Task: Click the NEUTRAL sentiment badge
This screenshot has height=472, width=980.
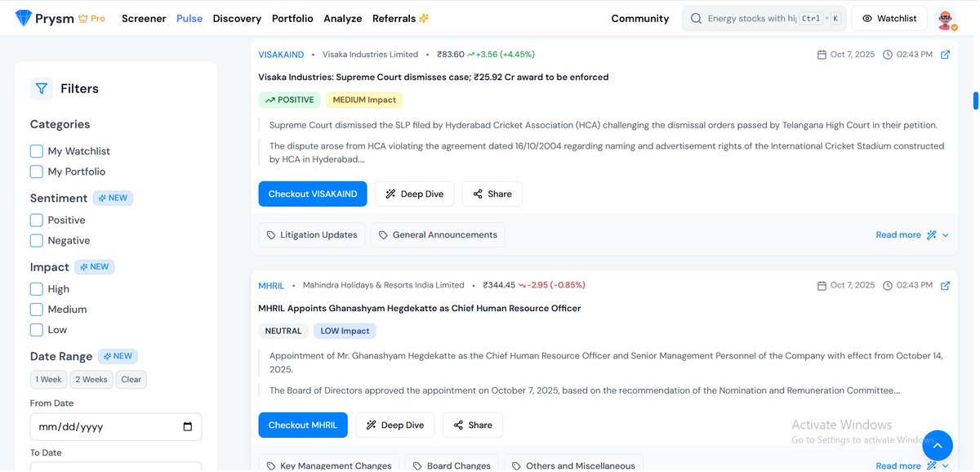Action: [283, 331]
